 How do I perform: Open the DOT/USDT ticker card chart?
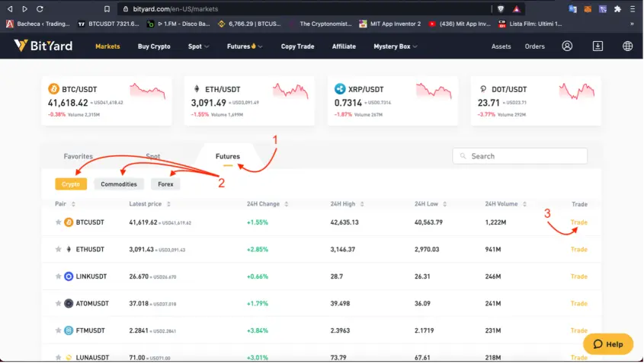(577, 91)
